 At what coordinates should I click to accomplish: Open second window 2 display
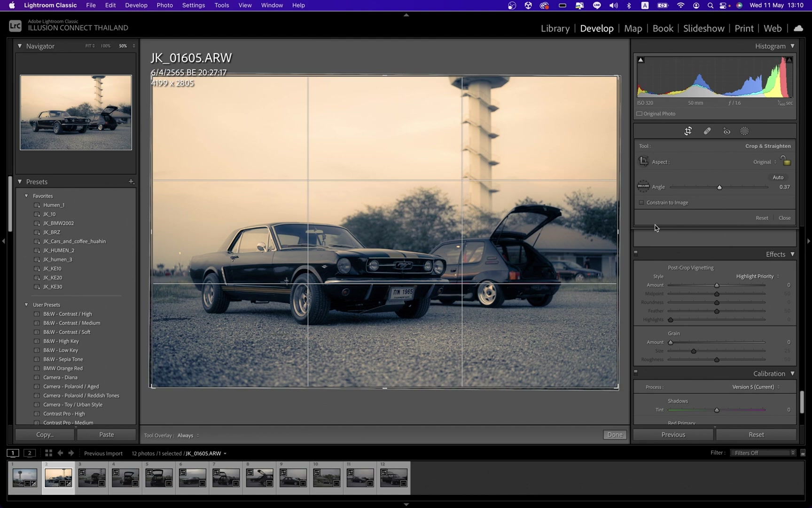(x=29, y=453)
